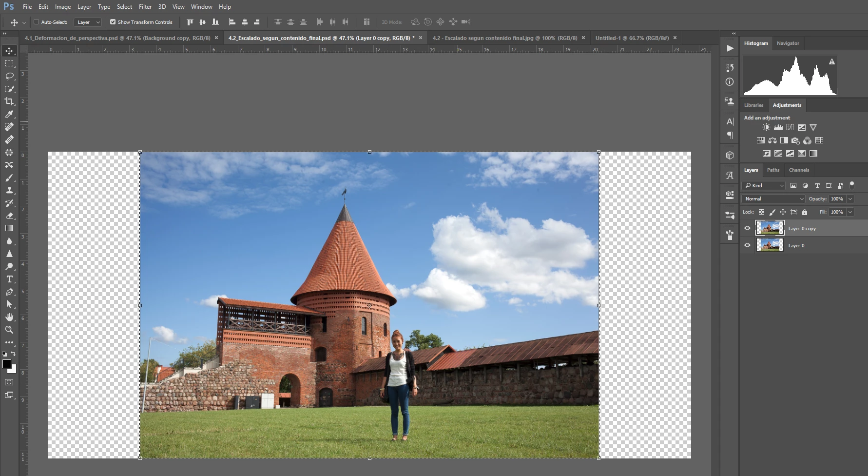Screen dimensions: 868x476
Task: Select the Horizontal Type tool
Action: tap(9, 279)
